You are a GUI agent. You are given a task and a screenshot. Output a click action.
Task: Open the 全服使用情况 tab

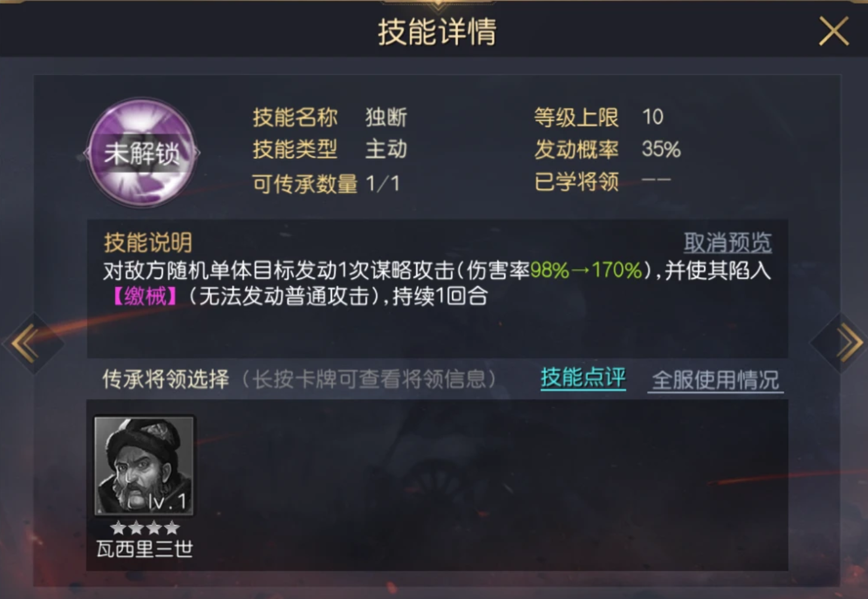pos(715,380)
